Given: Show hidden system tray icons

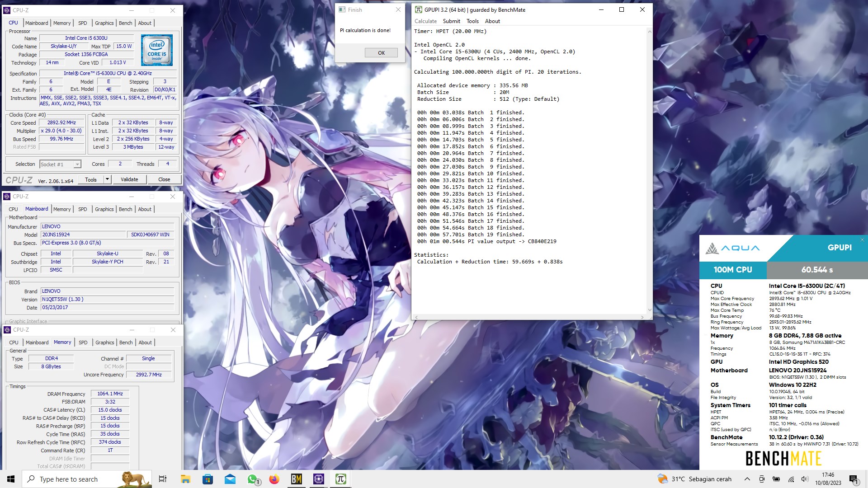Looking at the screenshot, I should pyautogui.click(x=747, y=479).
